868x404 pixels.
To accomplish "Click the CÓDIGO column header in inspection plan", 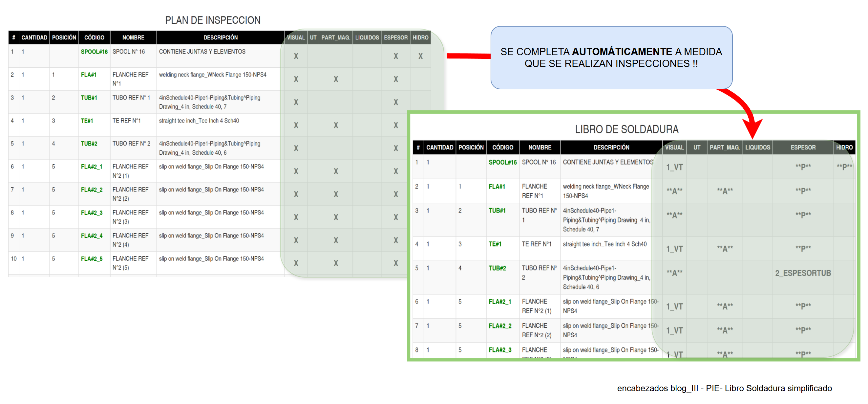I will point(94,37).
